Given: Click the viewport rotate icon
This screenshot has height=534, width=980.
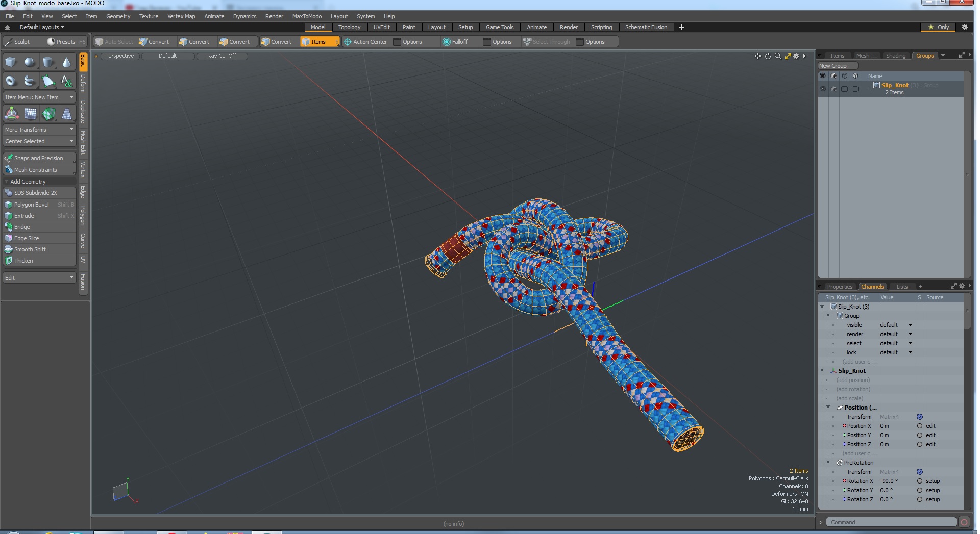Looking at the screenshot, I should click(768, 56).
